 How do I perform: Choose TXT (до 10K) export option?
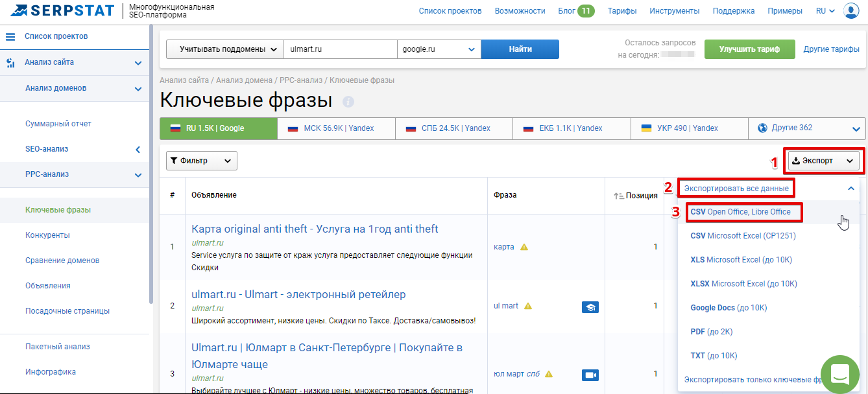coord(714,356)
